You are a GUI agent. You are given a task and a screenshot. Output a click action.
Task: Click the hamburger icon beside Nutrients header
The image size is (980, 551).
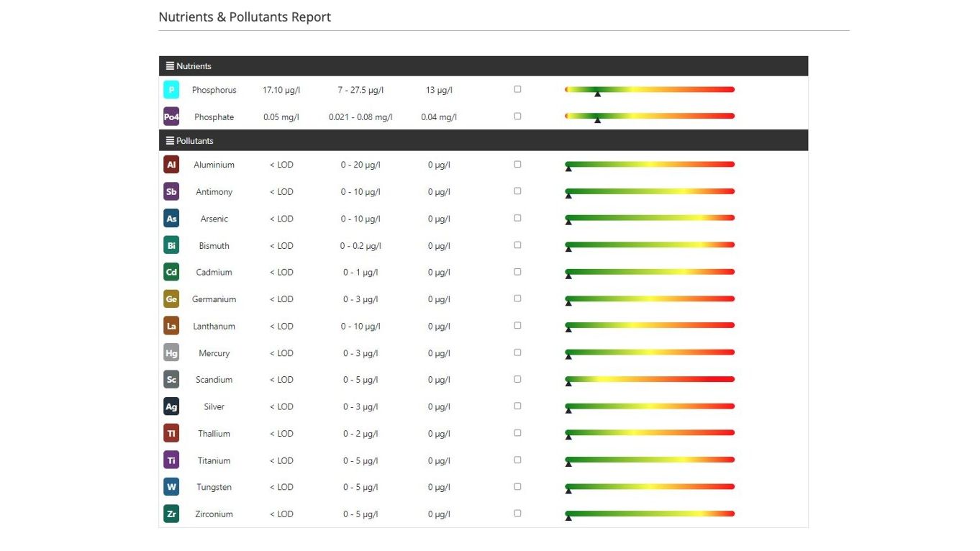pos(170,65)
